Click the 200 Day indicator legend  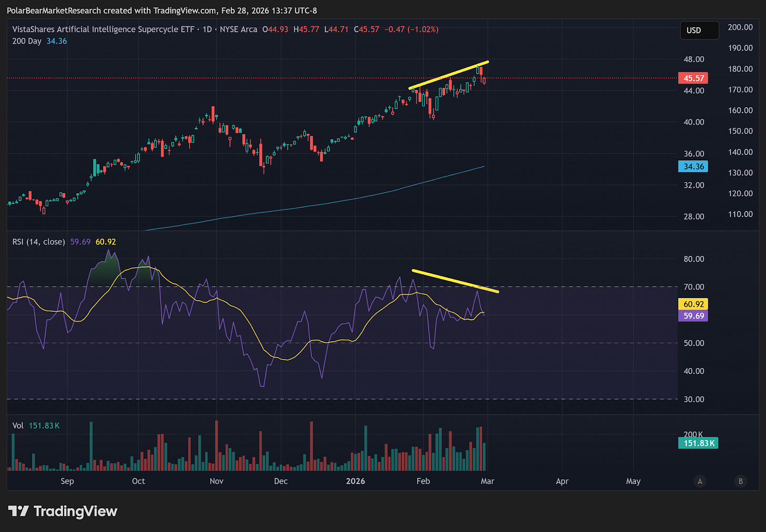[x=27, y=41]
